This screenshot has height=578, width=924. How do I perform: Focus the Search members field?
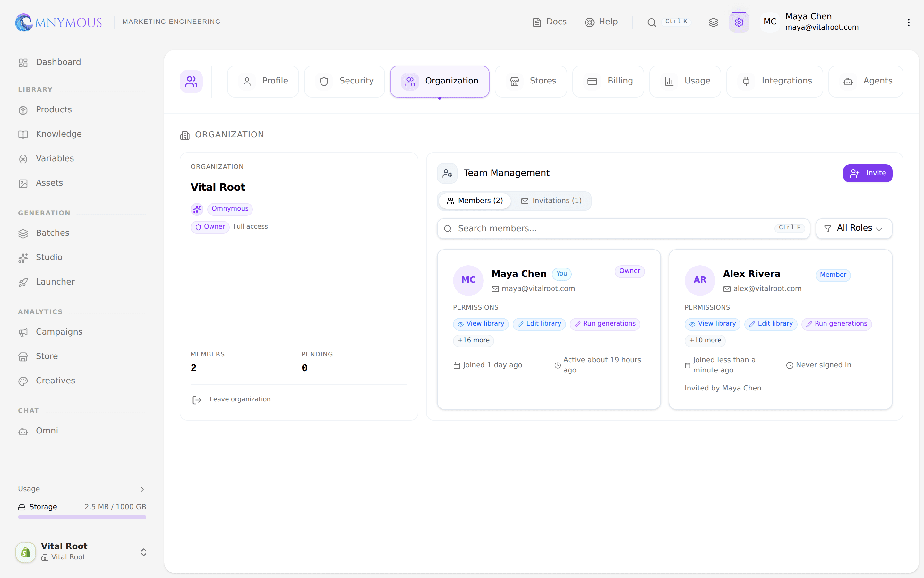623,229
